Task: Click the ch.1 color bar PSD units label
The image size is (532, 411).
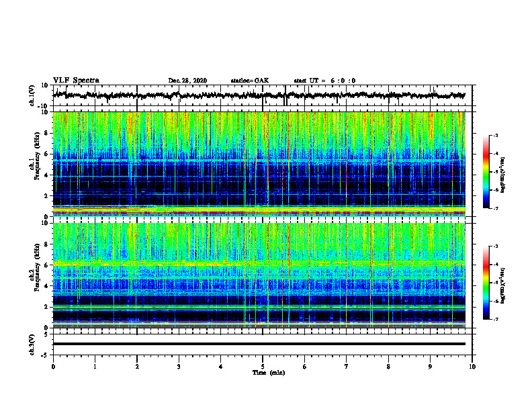Action: [x=503, y=175]
